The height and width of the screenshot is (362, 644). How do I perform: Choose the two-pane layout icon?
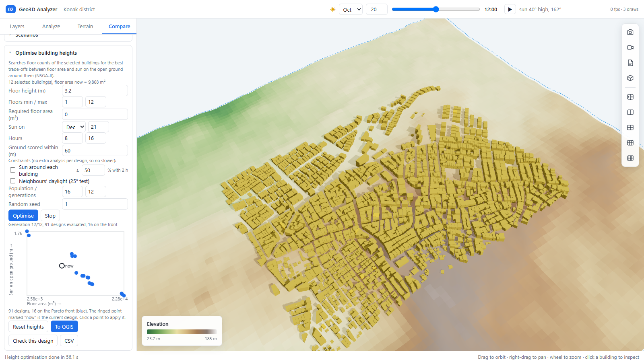(x=630, y=112)
